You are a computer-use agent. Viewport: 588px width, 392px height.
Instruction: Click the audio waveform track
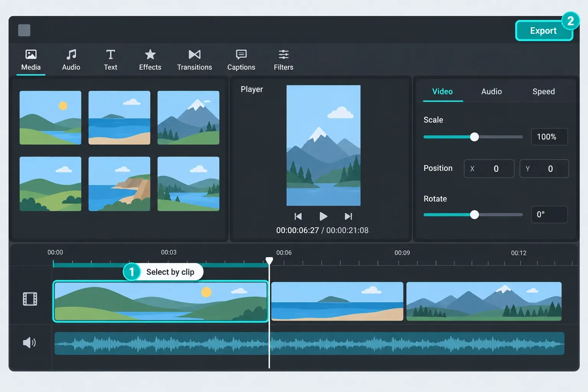tap(309, 343)
